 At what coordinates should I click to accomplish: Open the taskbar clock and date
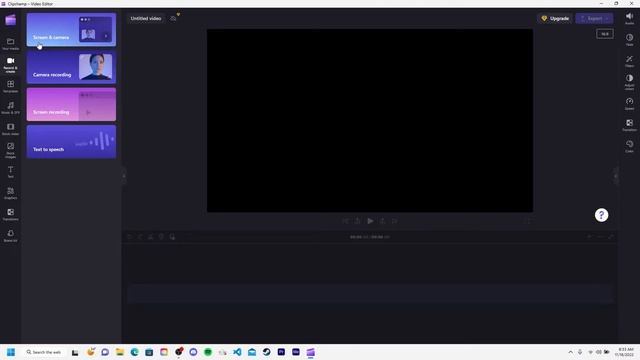(625, 352)
